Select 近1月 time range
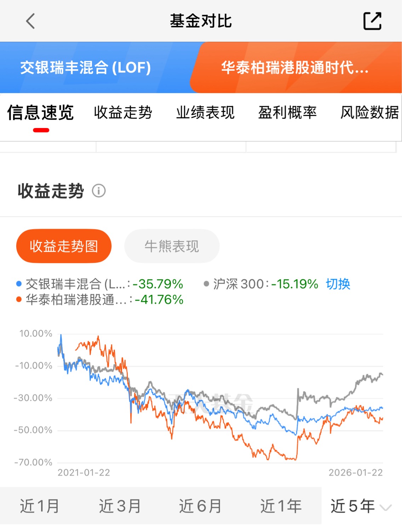This screenshot has width=402, height=532. click(x=39, y=506)
